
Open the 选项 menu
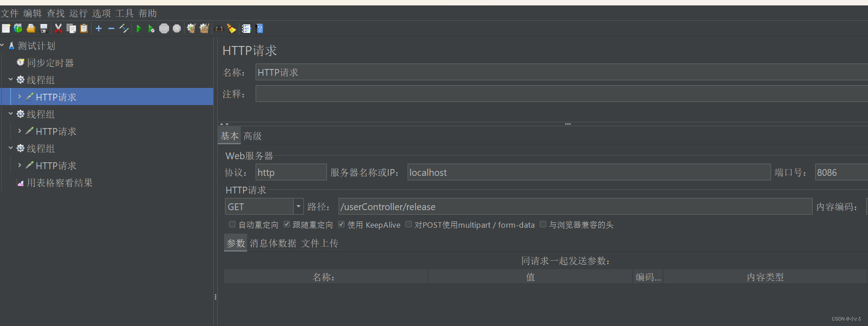pos(101,13)
